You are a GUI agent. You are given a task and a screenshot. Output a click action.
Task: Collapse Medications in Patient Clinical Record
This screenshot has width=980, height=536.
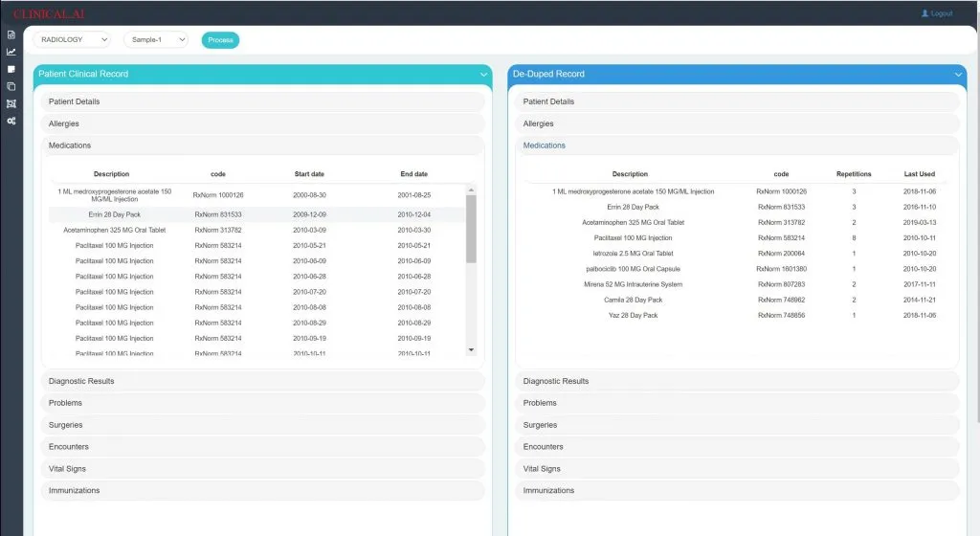[262, 145]
